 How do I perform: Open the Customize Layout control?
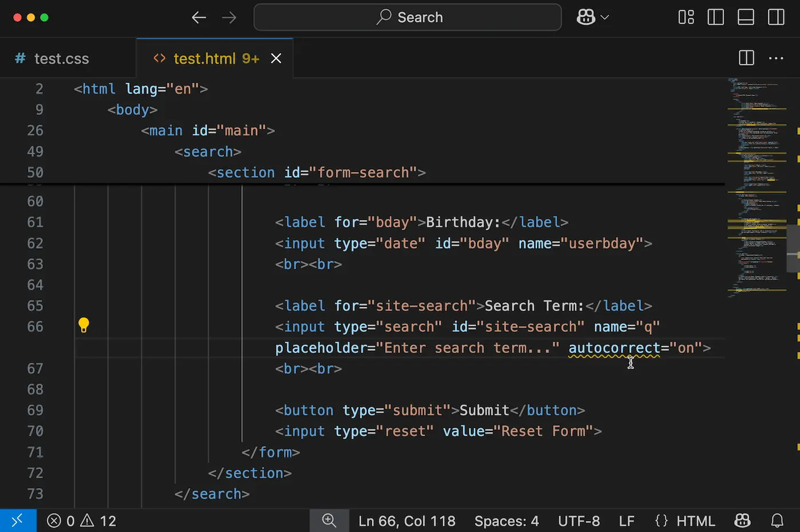686,17
